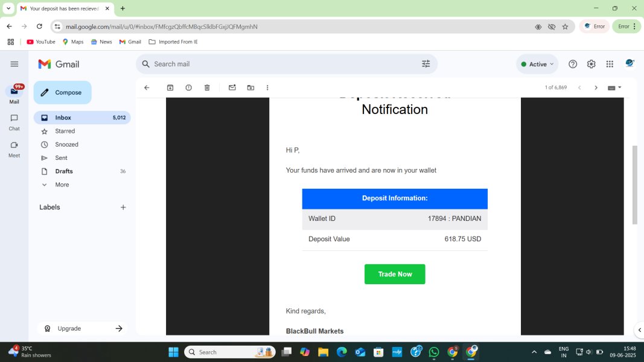Delete this email with trash icon

(207, 87)
